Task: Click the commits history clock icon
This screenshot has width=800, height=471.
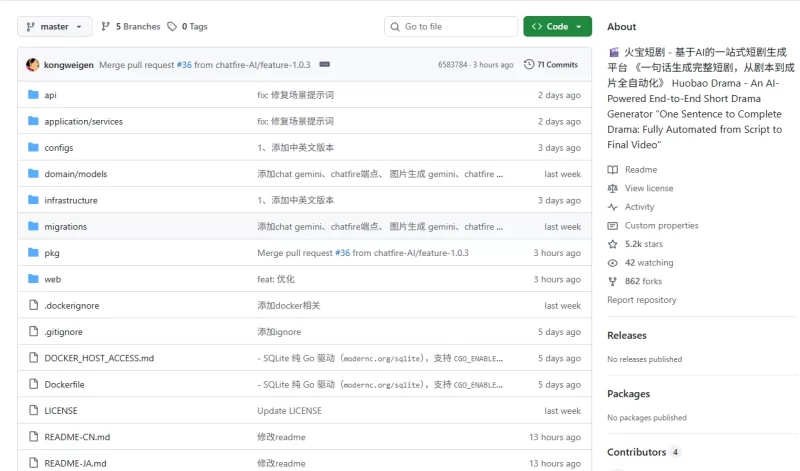Action: coord(529,64)
